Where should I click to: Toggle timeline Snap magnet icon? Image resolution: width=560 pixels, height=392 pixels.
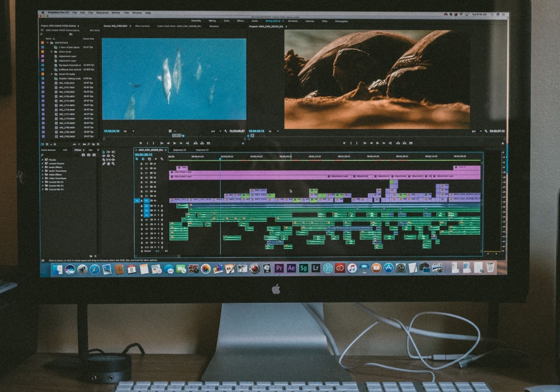[x=143, y=159]
